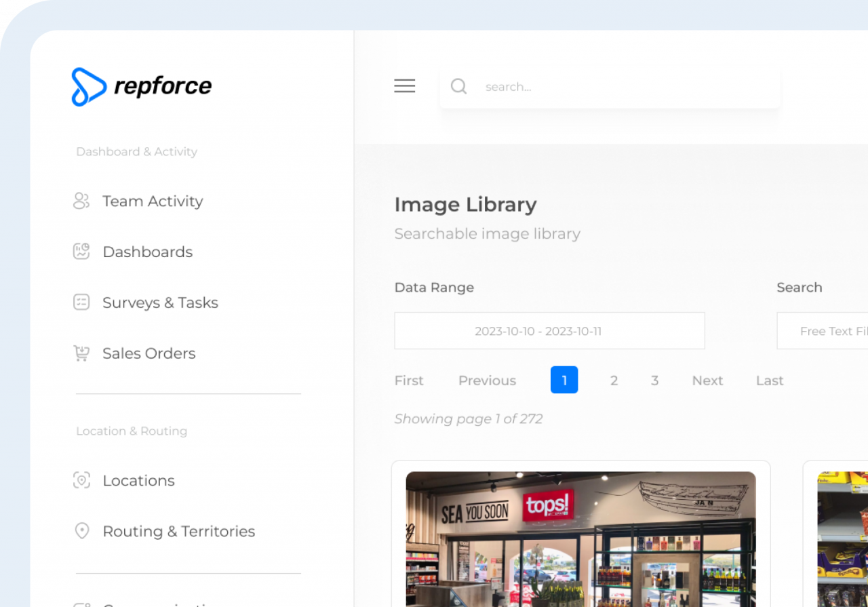Click the Sales Orders cart icon

pyautogui.click(x=81, y=353)
